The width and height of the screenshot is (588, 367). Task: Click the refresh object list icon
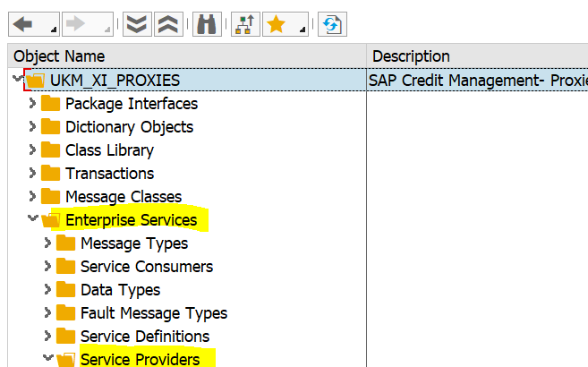[x=332, y=25]
